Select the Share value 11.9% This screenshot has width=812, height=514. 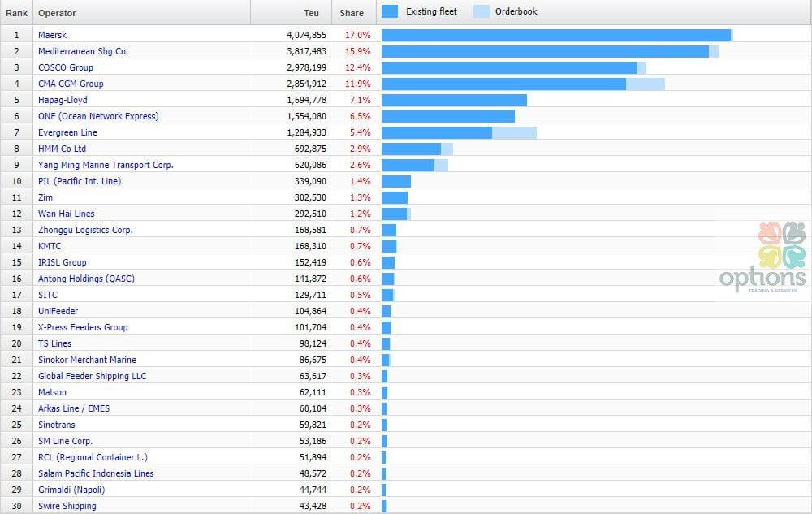pos(358,84)
